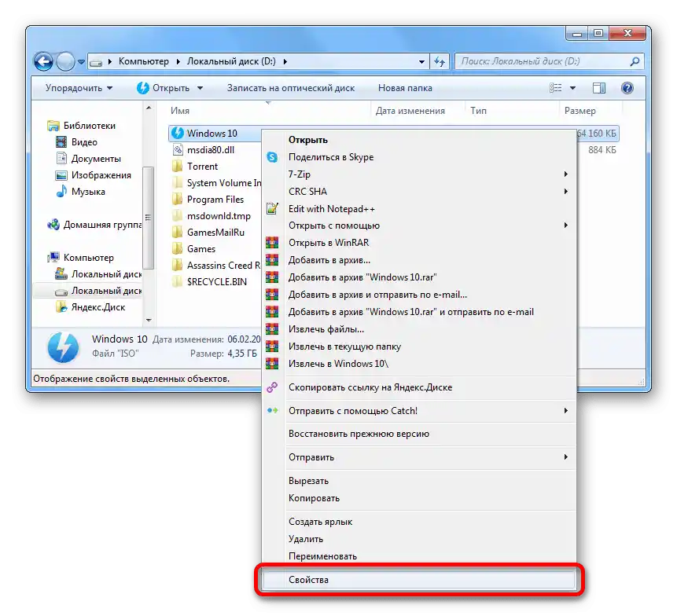Screen dimensions: 677x616
Task: Select the Windows 10 ISO file icon
Action: click(178, 134)
